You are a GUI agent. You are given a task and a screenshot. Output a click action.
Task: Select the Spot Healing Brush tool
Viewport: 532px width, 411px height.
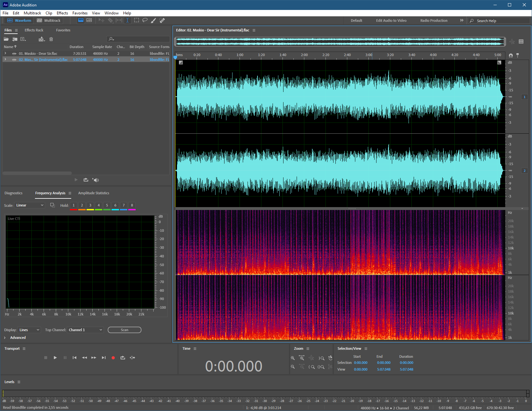(x=162, y=20)
